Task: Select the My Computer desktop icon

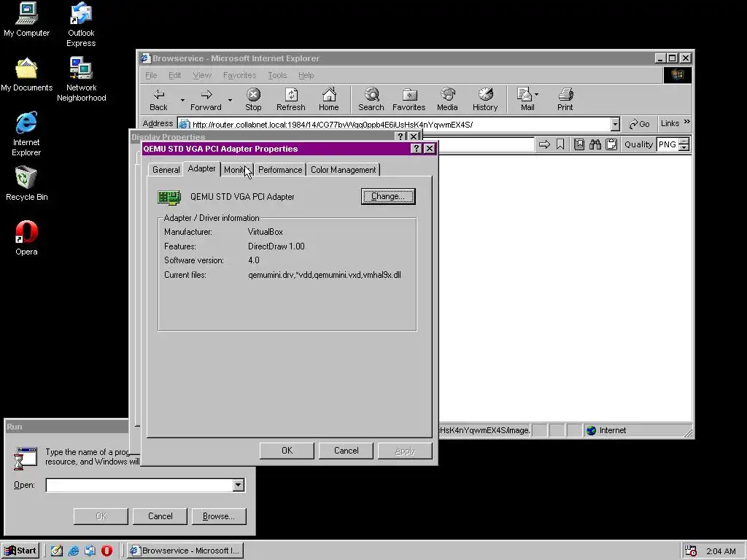Action: point(27,20)
